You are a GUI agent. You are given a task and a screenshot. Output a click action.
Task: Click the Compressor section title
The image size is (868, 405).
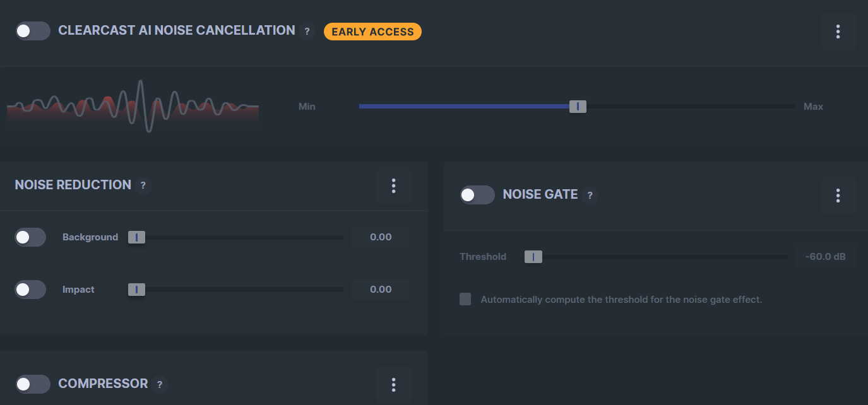click(x=103, y=384)
